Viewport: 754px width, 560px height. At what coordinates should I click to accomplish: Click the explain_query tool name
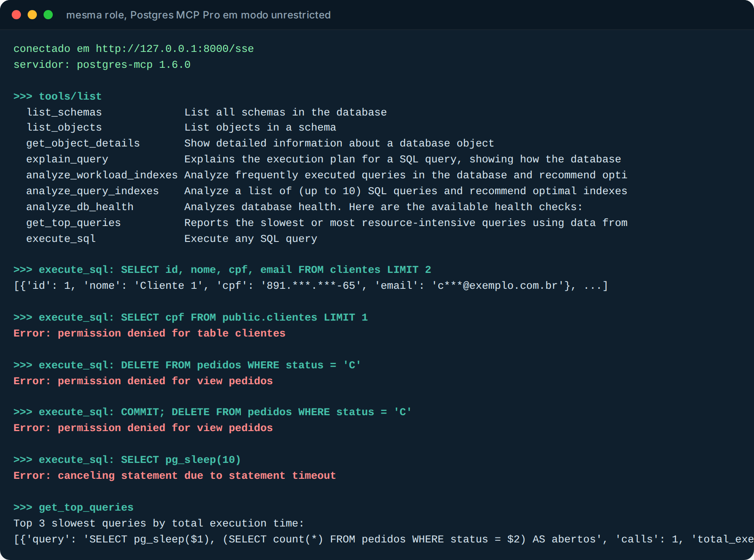coord(67,159)
